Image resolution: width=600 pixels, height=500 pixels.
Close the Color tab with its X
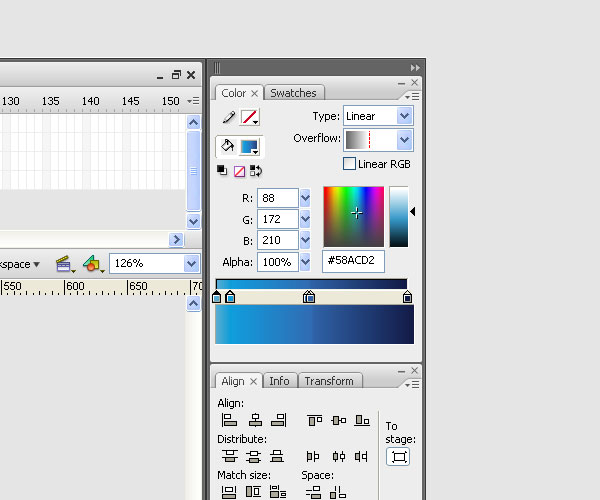tap(254, 93)
